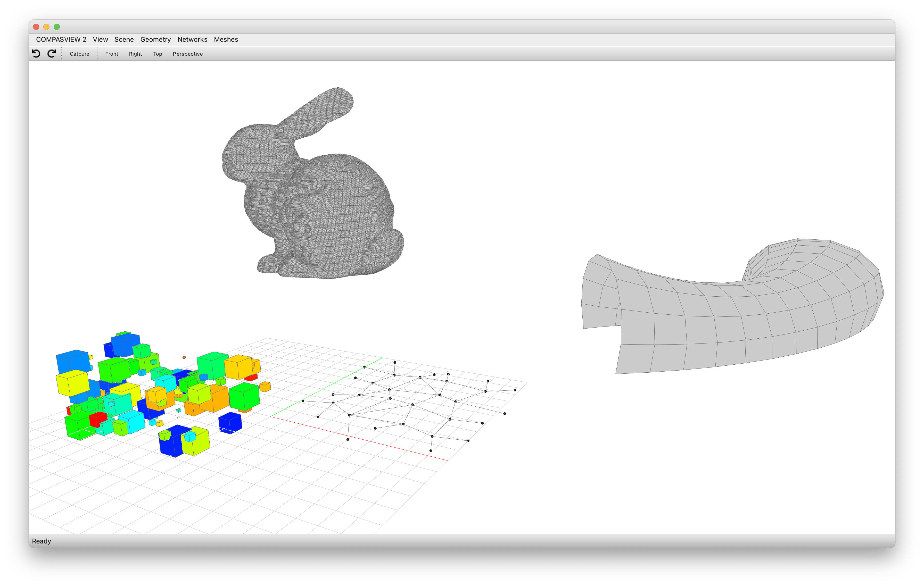Switch to Perspective view
This screenshot has height=586, width=924.
(x=188, y=54)
